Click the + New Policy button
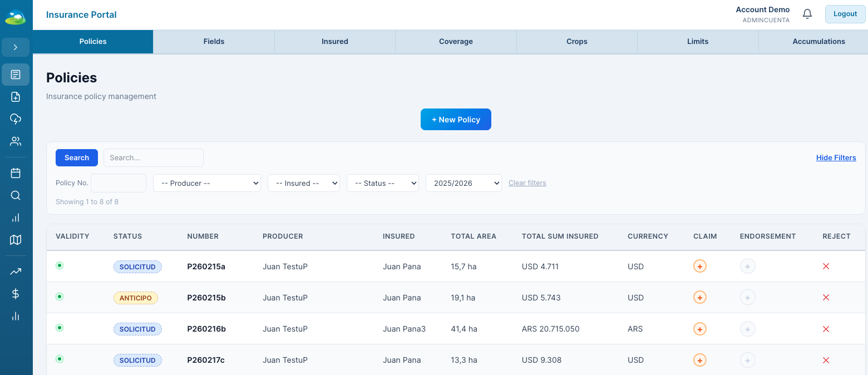 pyautogui.click(x=456, y=120)
